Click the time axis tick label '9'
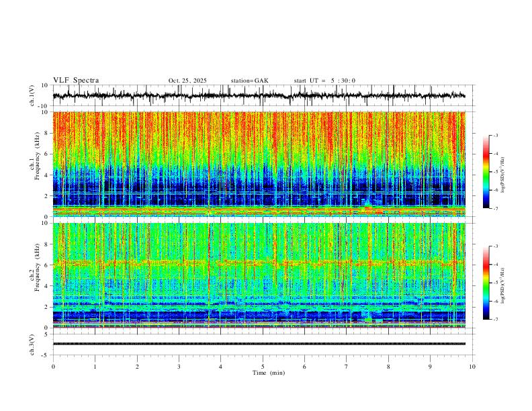This screenshot has width=532, height=411. tap(430, 367)
